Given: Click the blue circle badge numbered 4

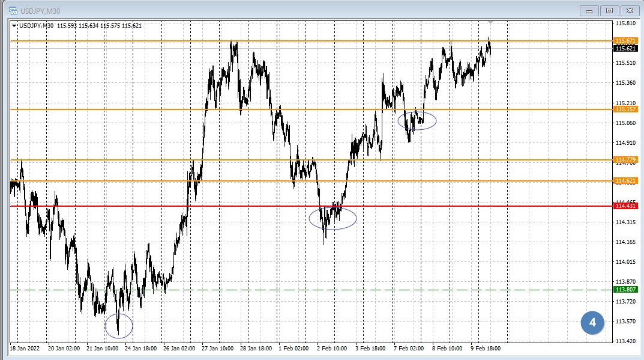Looking at the screenshot, I should pos(592,323).
